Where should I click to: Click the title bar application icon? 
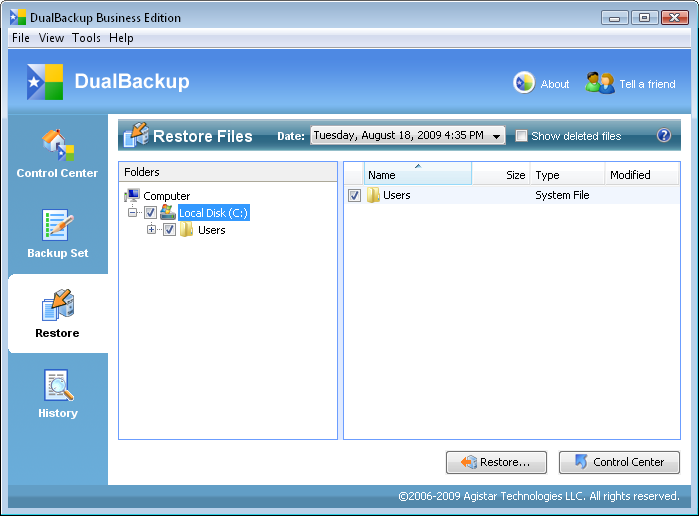[18, 17]
